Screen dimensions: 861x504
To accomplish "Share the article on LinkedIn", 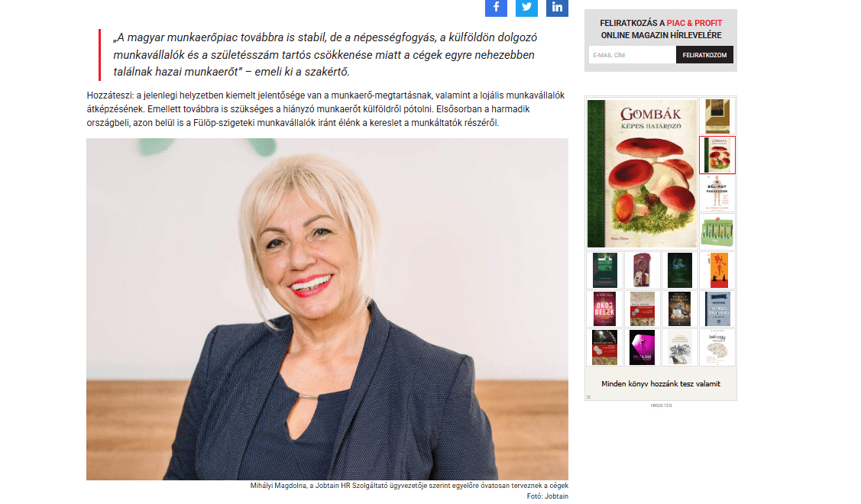I will [x=557, y=8].
